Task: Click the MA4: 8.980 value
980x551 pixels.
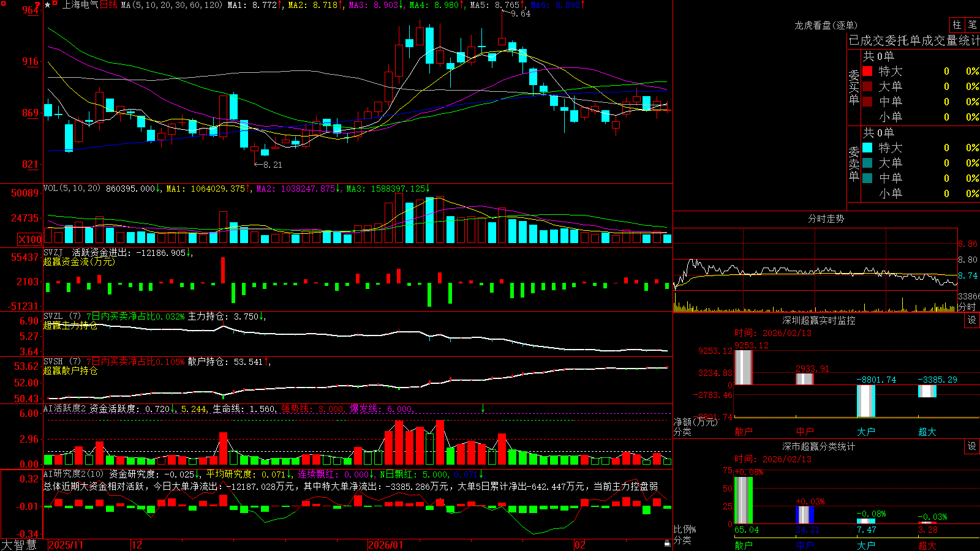Action: [x=436, y=5]
